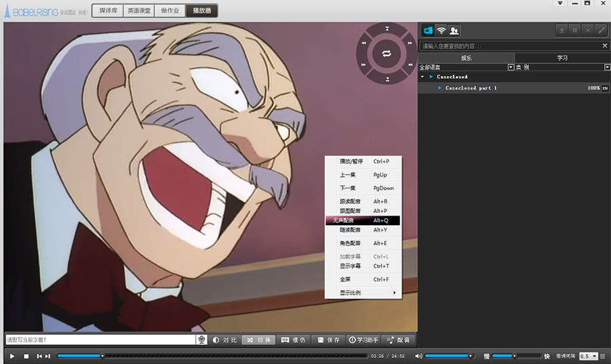611x364 pixels.
Task: Choose 全屏 from the context menu
Action: tap(363, 279)
